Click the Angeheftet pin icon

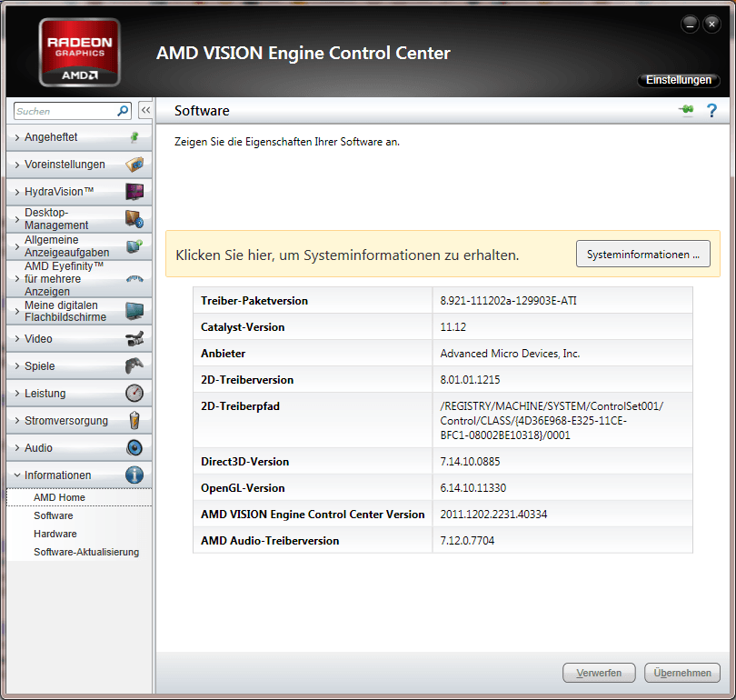pyautogui.click(x=134, y=137)
